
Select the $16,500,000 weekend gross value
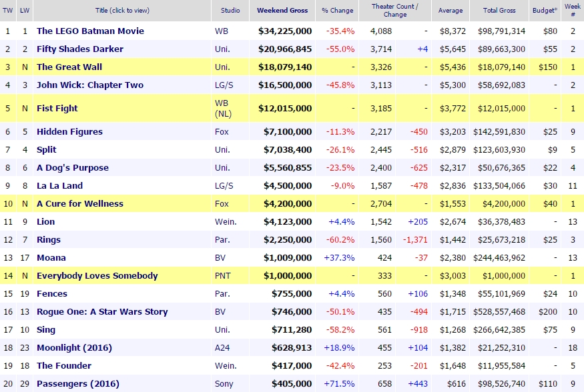point(285,85)
